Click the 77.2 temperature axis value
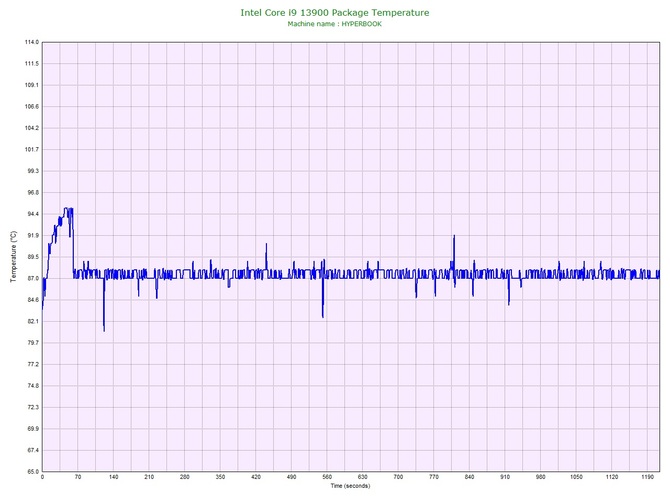This screenshot has width=670, height=503. pyautogui.click(x=32, y=365)
